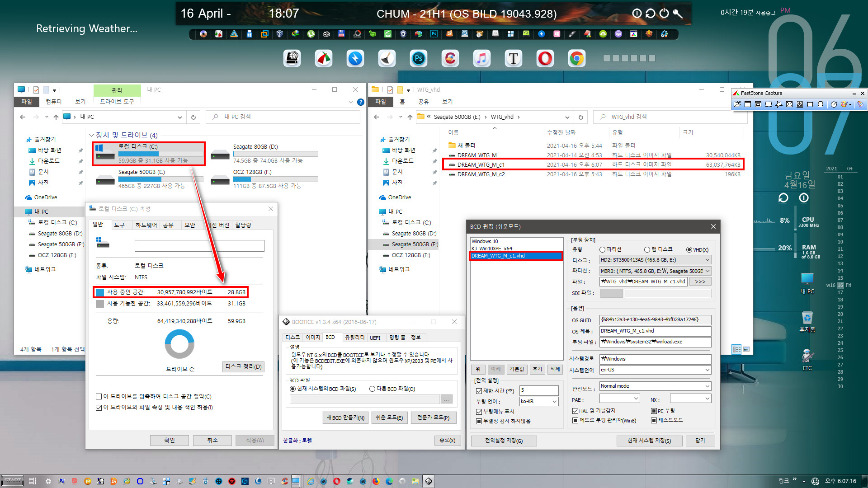
Task: Open Recycle Bin desktop icon
Action: click(x=807, y=322)
